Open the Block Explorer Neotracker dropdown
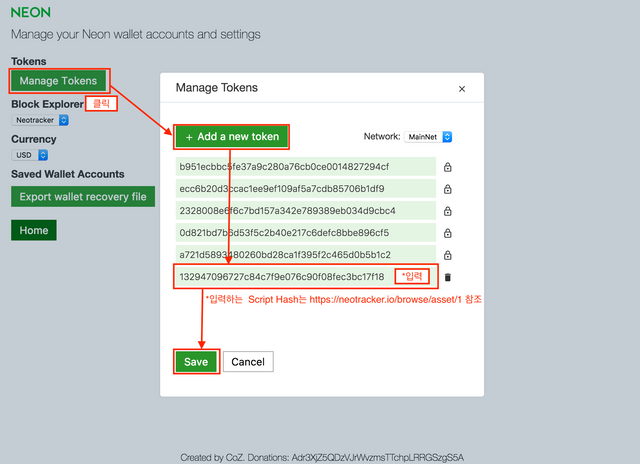The image size is (640, 464). (40, 120)
